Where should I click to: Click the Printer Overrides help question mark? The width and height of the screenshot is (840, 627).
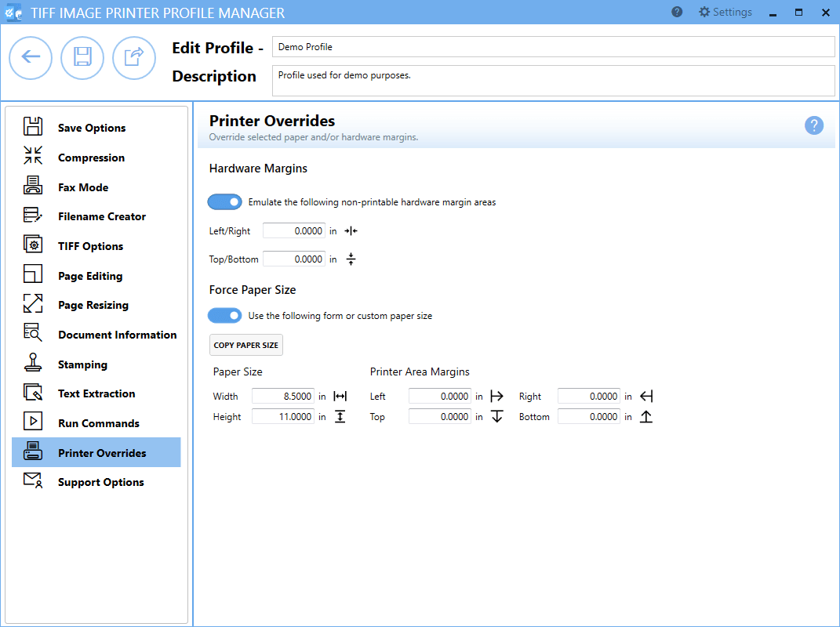tap(814, 125)
